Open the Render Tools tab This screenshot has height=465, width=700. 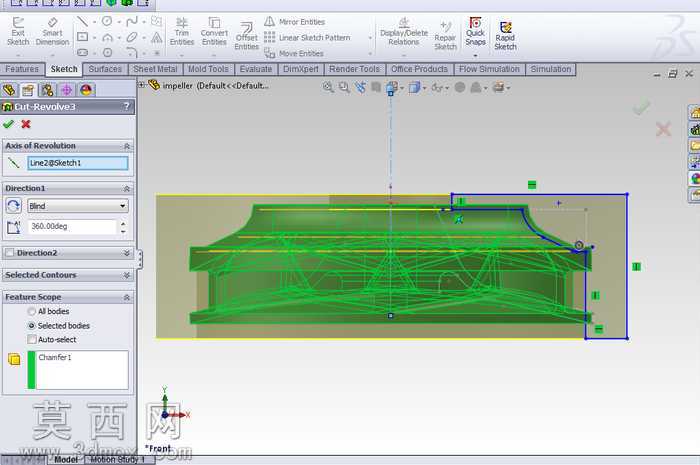tap(354, 69)
